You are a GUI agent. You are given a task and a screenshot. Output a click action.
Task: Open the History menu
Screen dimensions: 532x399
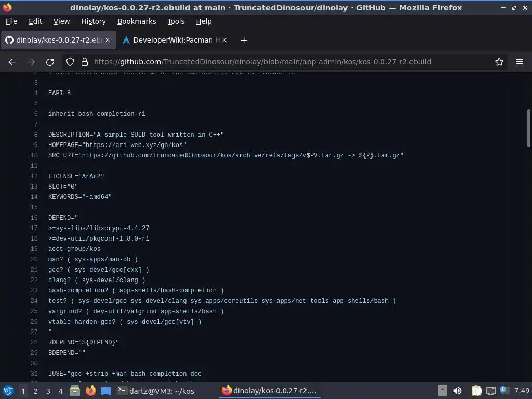(x=94, y=21)
